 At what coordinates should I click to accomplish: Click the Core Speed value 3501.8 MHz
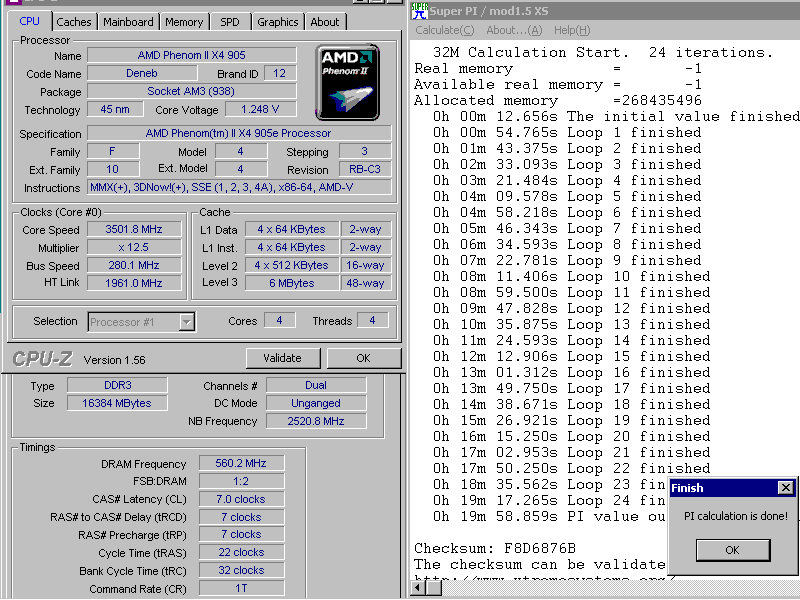134,229
